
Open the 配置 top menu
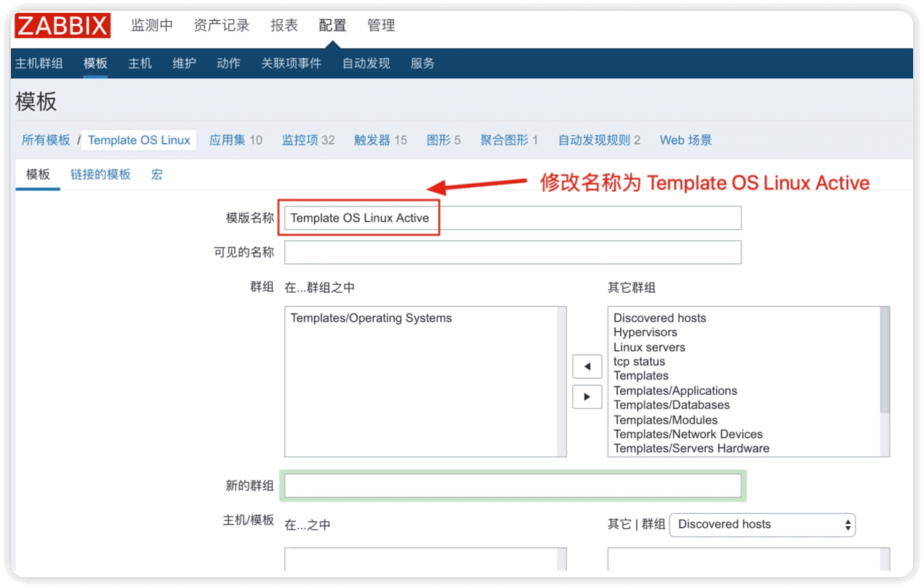coord(333,25)
